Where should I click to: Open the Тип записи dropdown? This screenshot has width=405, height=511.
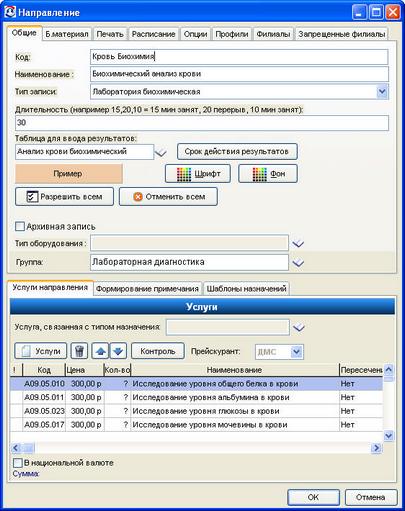[382, 92]
